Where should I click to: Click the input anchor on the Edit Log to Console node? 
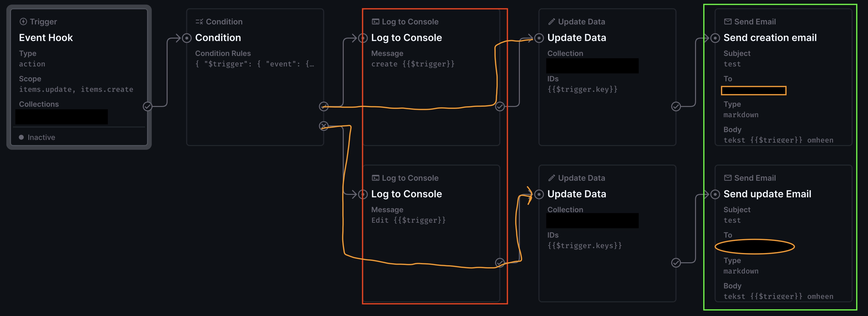coord(363,194)
